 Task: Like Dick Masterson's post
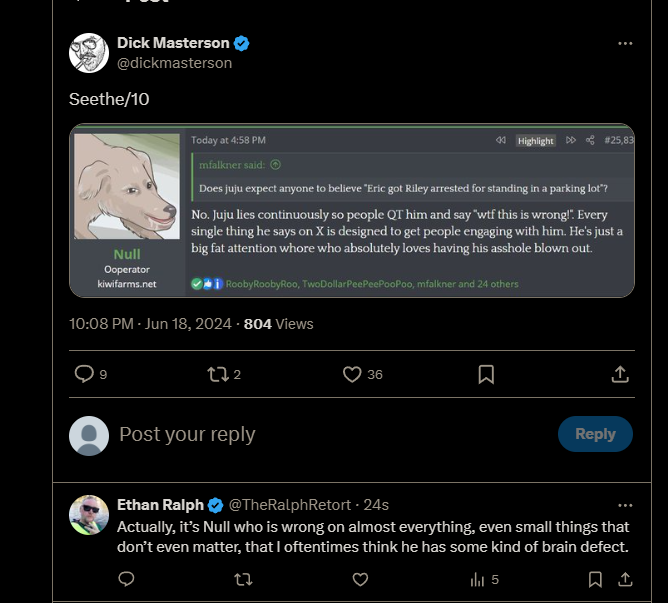pyautogui.click(x=352, y=374)
